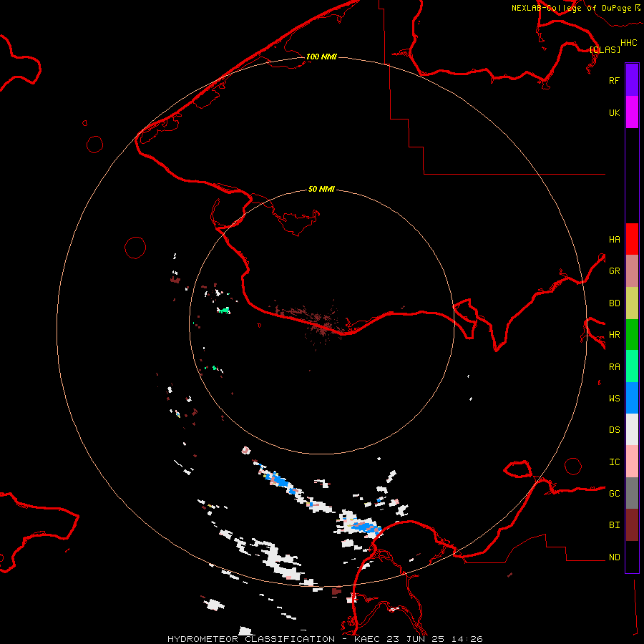This screenshot has width=644, height=644.
Task: Click the RF legend label
Action: point(614,80)
